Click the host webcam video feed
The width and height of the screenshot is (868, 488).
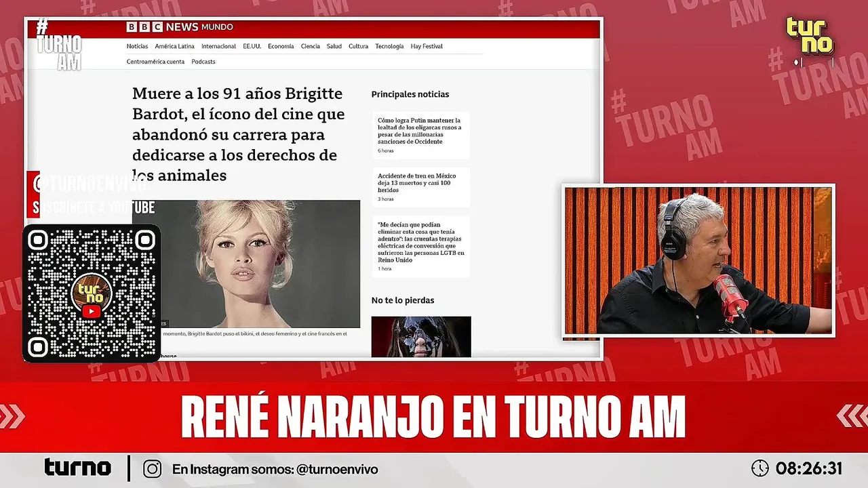(698, 260)
